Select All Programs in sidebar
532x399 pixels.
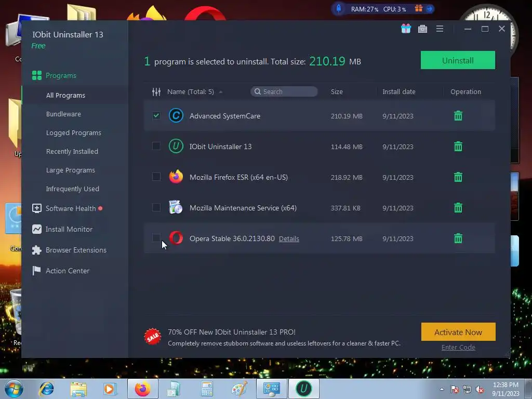click(x=65, y=96)
